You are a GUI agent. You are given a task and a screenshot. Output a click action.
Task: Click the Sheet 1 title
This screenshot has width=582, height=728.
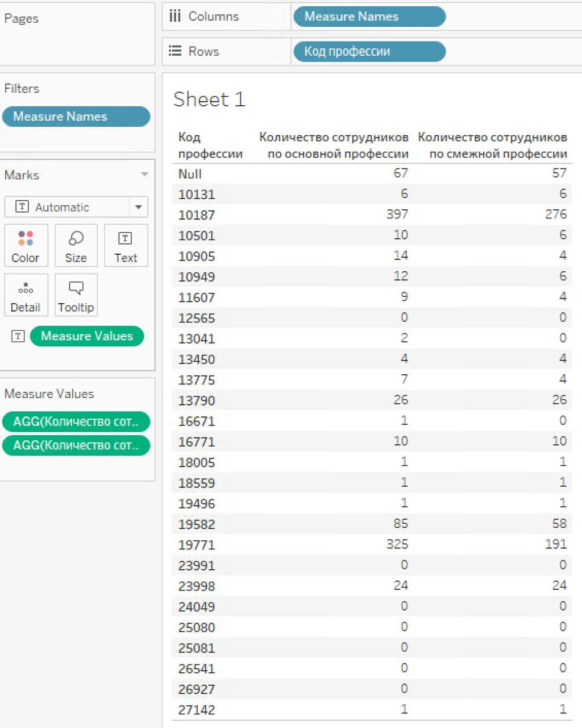pos(209,100)
